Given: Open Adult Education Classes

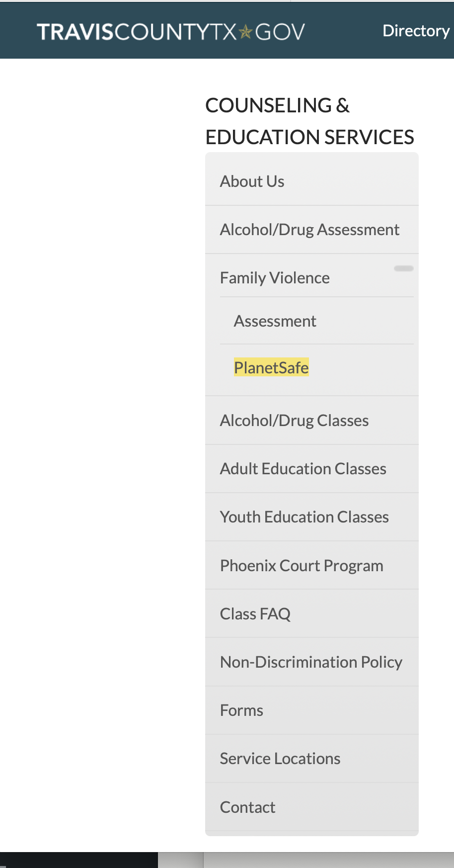Looking at the screenshot, I should 303,469.
